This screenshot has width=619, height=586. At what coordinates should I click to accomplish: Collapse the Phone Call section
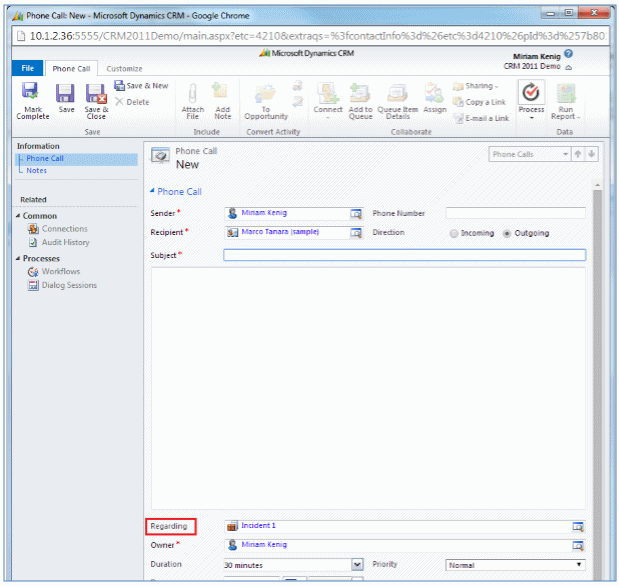pyautogui.click(x=152, y=190)
